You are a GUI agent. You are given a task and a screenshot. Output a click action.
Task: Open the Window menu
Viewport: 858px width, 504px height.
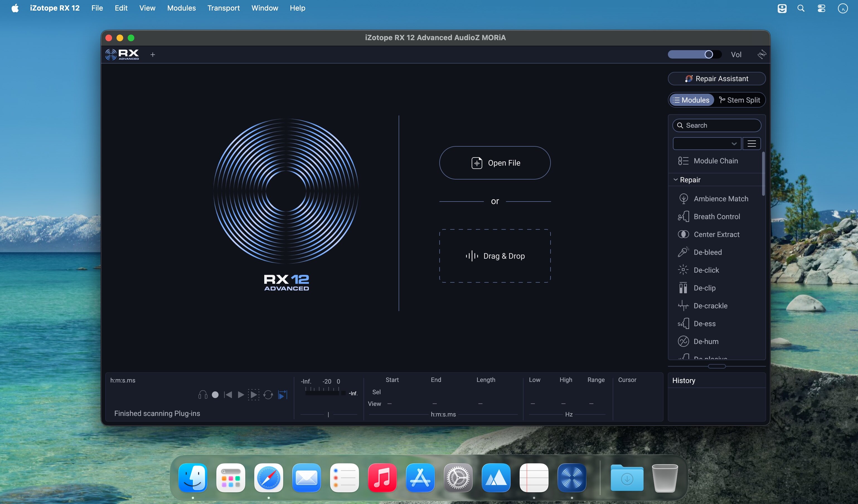click(265, 8)
